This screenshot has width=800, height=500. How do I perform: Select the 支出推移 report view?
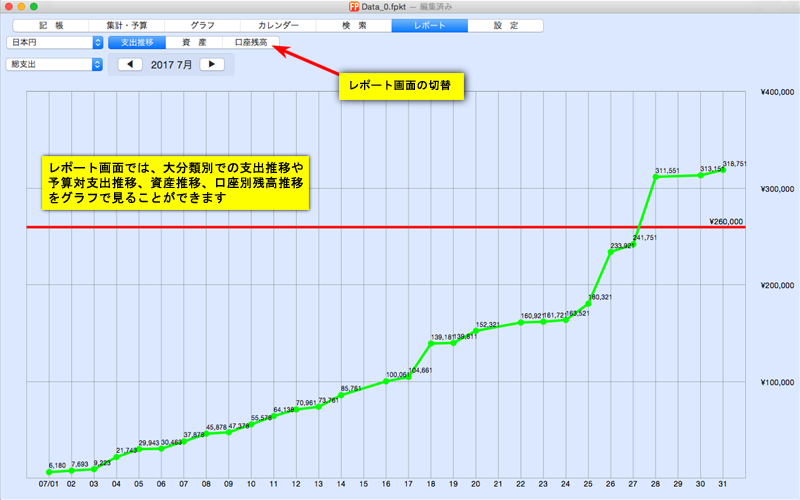pos(137,43)
